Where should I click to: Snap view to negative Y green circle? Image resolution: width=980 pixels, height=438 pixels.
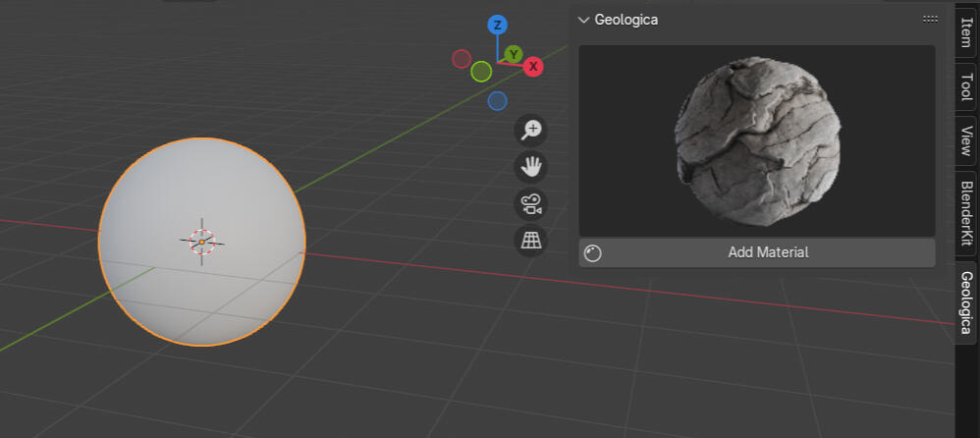481,72
